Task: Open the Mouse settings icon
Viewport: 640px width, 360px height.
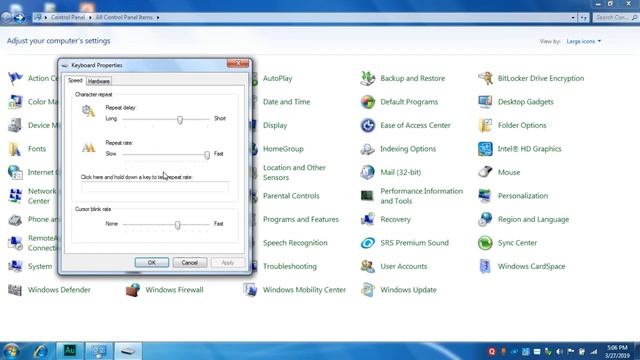Action: click(x=485, y=172)
